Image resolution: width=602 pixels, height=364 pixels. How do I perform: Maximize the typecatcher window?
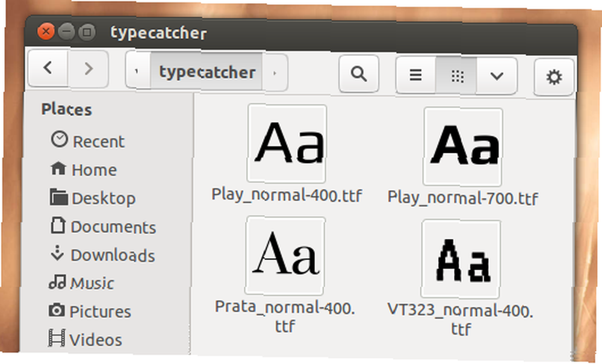(x=87, y=32)
